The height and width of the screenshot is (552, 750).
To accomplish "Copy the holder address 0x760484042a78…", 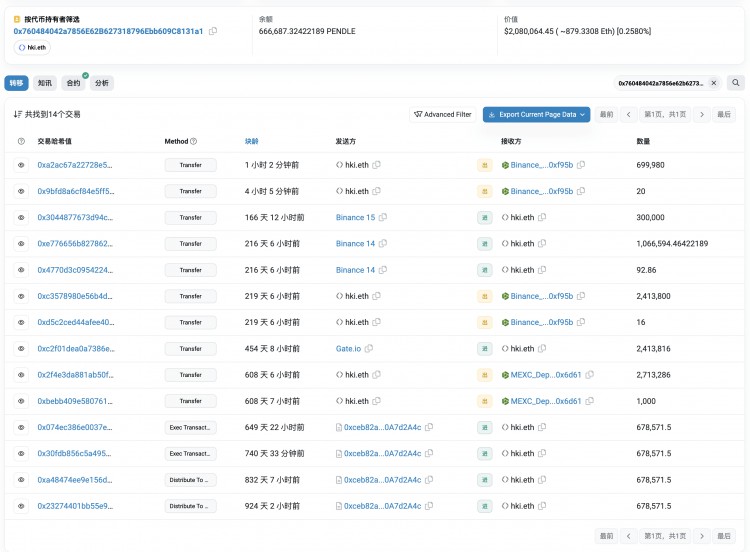I will tap(213, 31).
